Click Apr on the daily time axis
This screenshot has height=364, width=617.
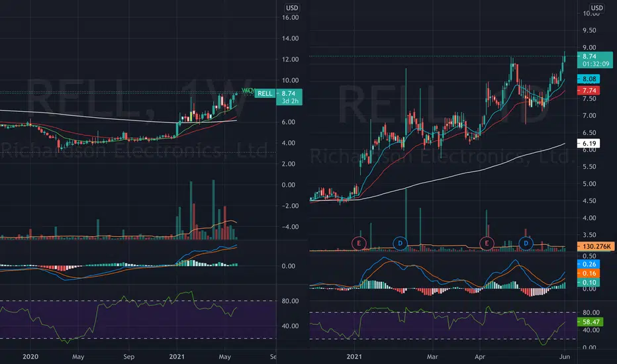coord(480,357)
